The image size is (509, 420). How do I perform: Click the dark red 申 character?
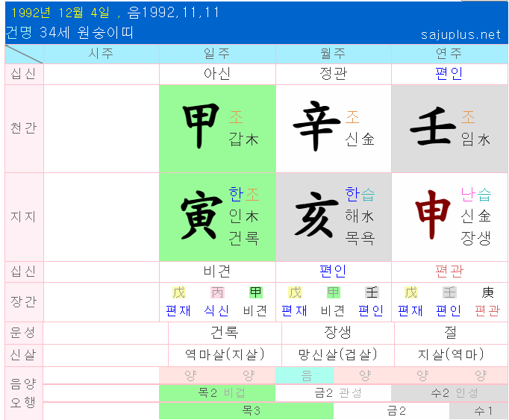click(433, 215)
